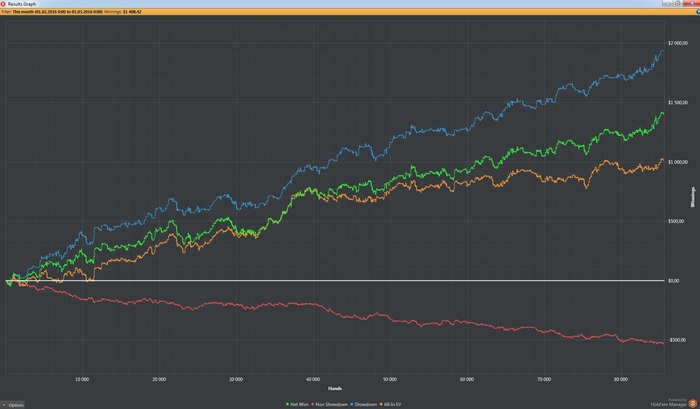
Task: Click the Results Graph window app icon
Action: (3, 4)
